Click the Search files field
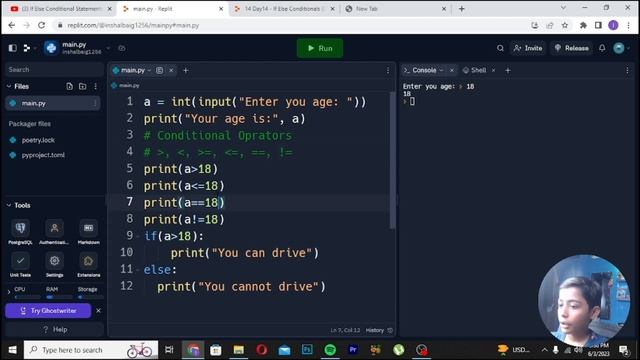The width and height of the screenshot is (640, 360). (54, 69)
